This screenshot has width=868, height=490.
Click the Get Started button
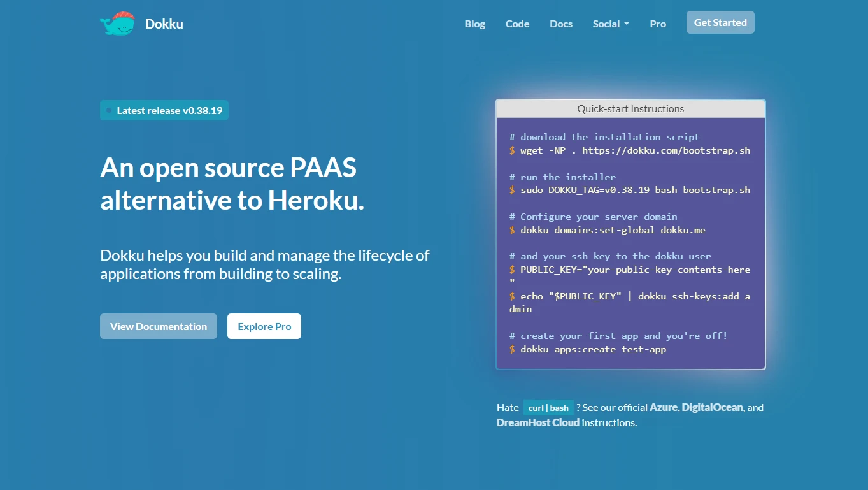point(720,22)
